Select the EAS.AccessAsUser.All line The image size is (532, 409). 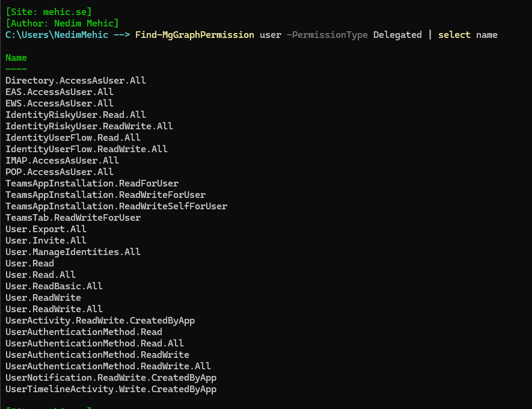pyautogui.click(x=60, y=92)
